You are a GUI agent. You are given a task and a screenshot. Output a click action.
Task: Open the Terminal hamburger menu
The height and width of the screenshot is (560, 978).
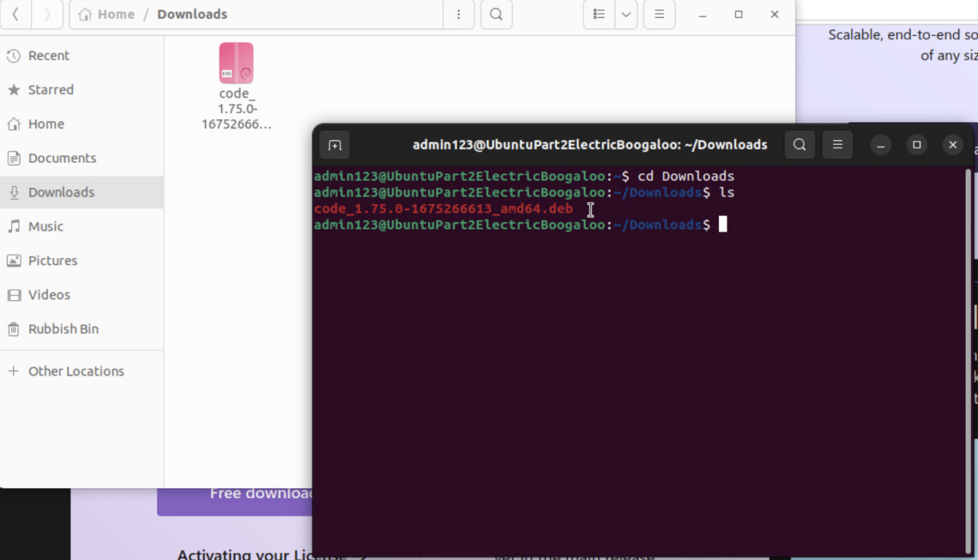click(x=837, y=144)
